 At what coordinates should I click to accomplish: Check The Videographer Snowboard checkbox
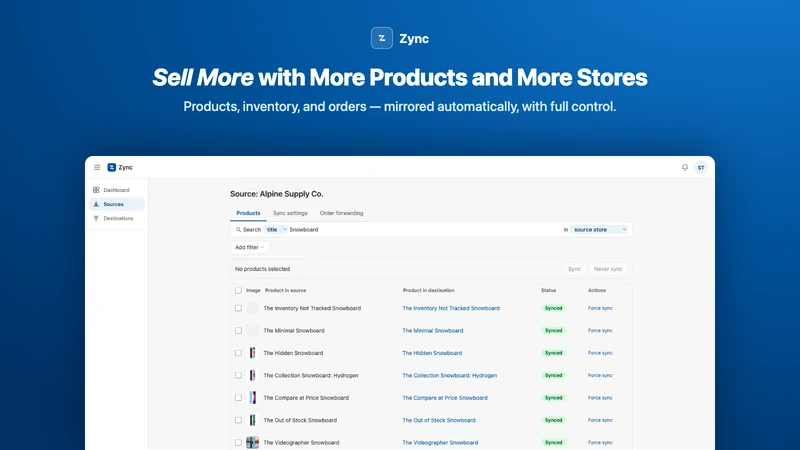click(x=238, y=442)
